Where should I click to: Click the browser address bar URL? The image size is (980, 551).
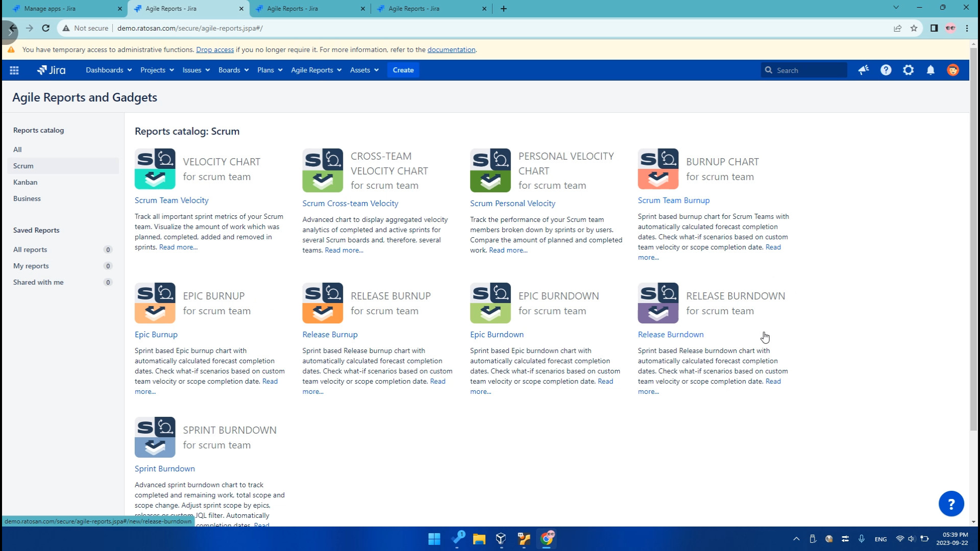tap(190, 29)
